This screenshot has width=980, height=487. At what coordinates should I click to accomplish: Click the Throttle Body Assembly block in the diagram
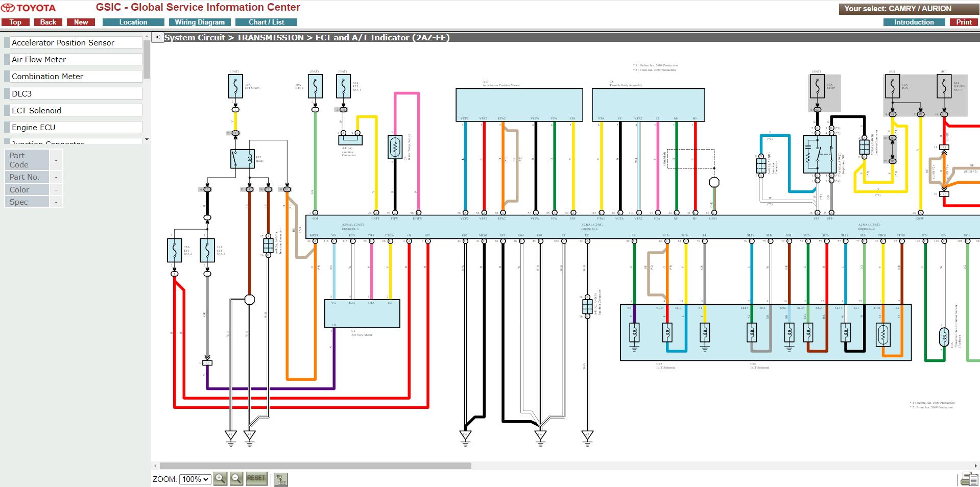click(x=649, y=105)
